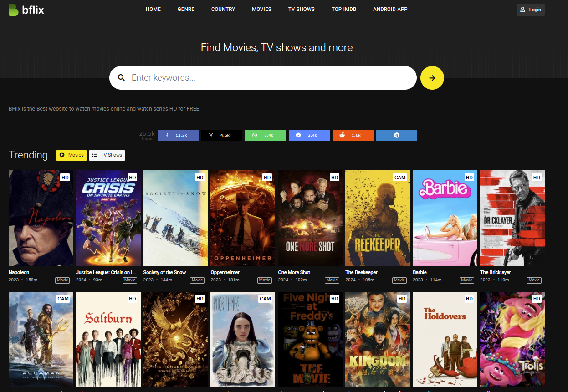
Task: Click the HD badge on Saltburn poster
Action: click(x=133, y=299)
